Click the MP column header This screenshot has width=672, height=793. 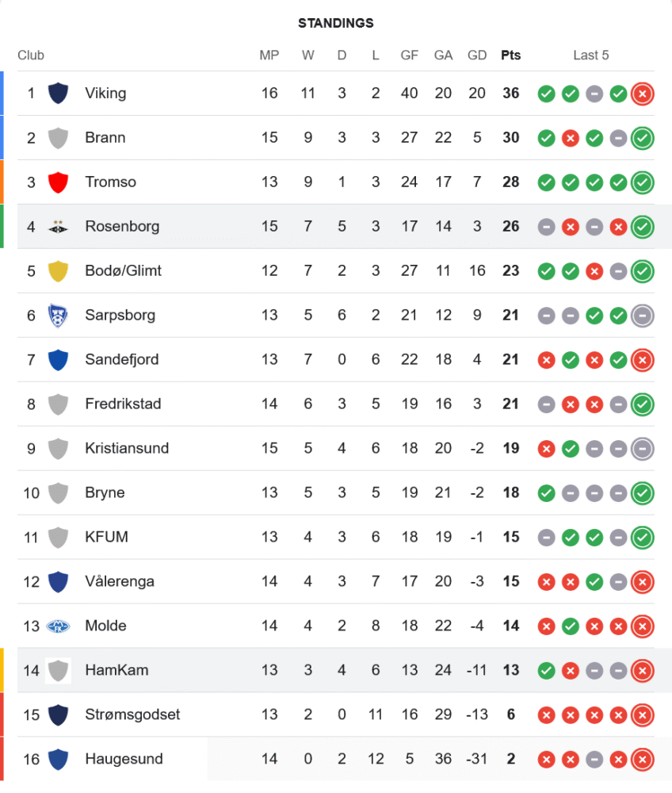click(x=269, y=56)
